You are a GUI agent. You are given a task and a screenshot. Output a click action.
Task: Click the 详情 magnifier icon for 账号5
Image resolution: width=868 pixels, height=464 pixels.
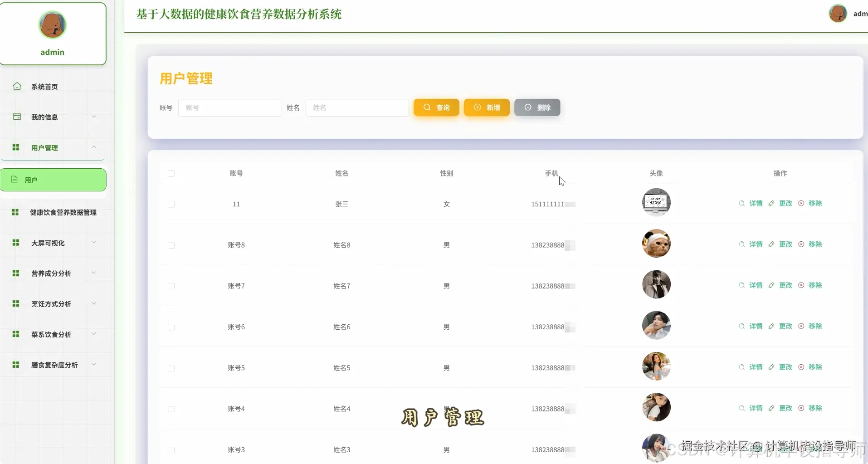741,367
